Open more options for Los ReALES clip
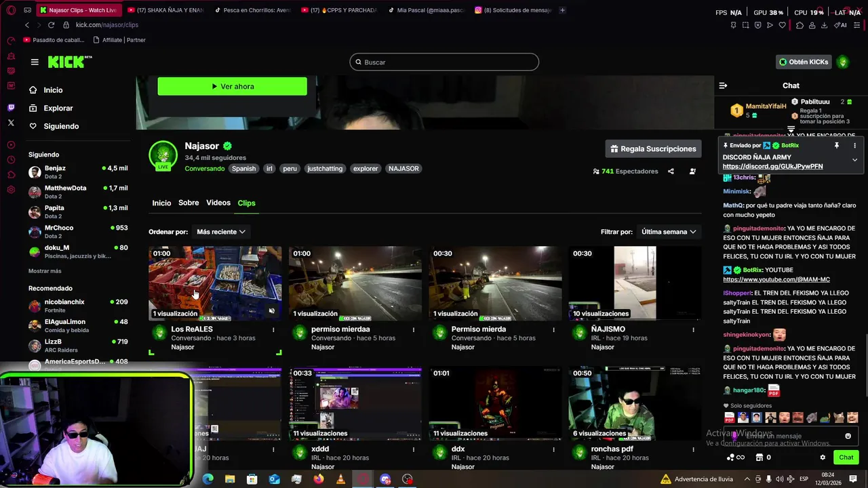The image size is (868, 488). [273, 330]
